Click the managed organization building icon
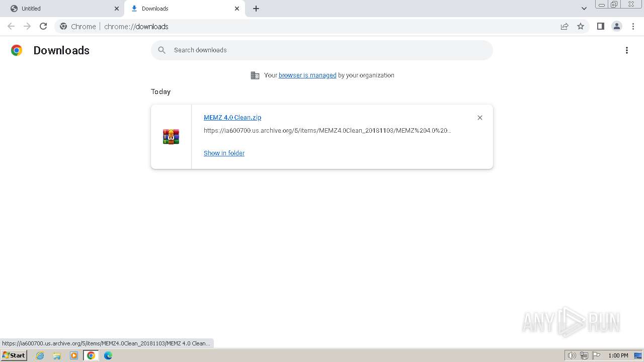The height and width of the screenshot is (362, 644). point(255,75)
